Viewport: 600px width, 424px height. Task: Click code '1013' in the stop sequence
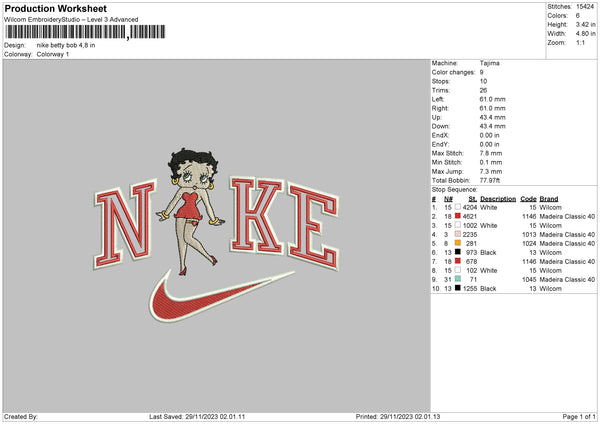pyautogui.click(x=530, y=235)
